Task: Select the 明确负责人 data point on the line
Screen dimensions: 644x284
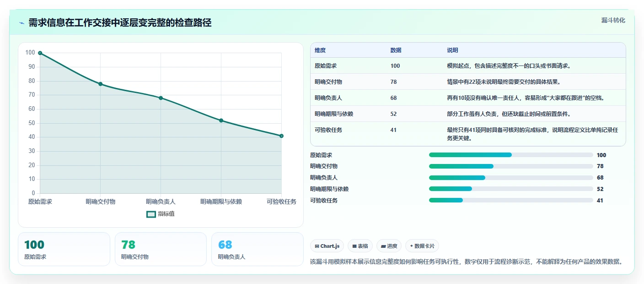Action: click(161, 98)
